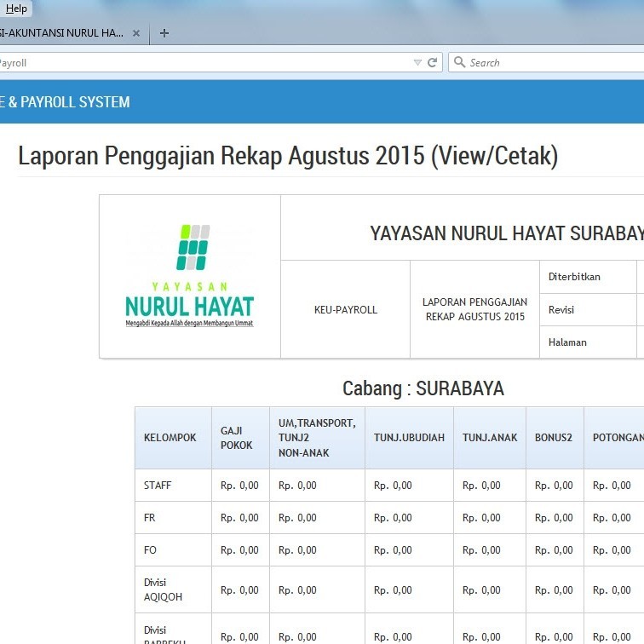Click the TUNJ.UBUDIAH column header
The image size is (644, 644).
pos(409,437)
